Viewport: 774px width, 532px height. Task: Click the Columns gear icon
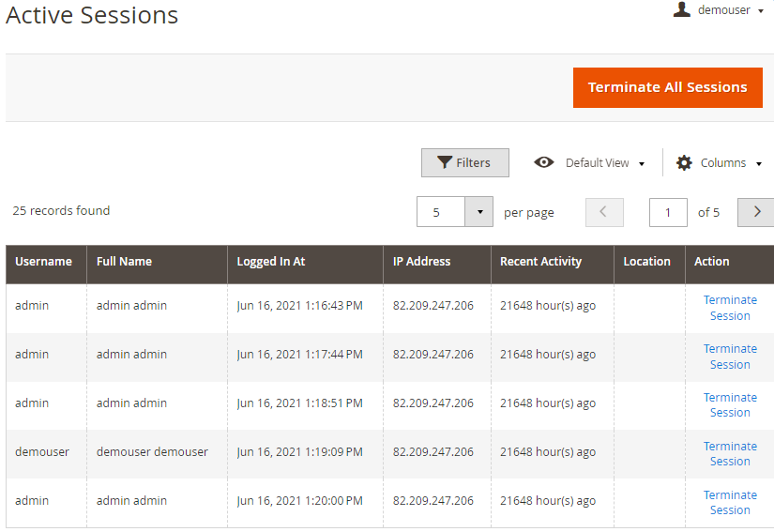[684, 163]
